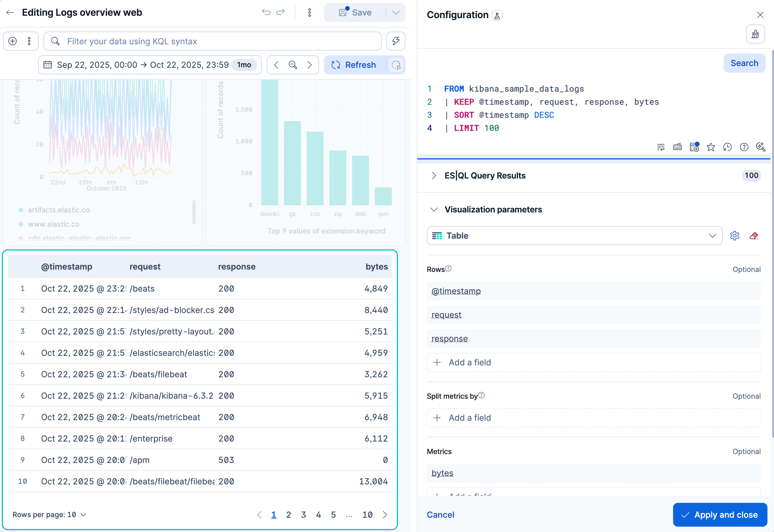
Task: Go to table page 4
Action: 319,515
